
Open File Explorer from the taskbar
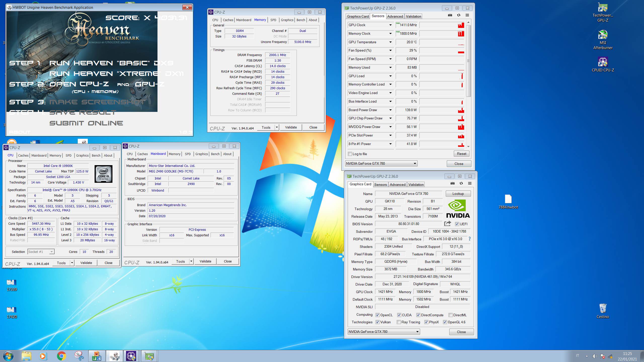click(26, 356)
